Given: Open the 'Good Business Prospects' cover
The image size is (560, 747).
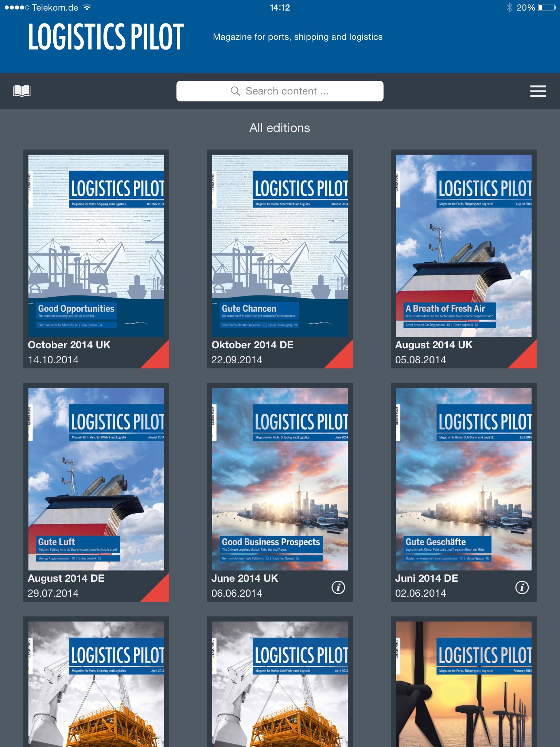Looking at the screenshot, I should [x=280, y=479].
